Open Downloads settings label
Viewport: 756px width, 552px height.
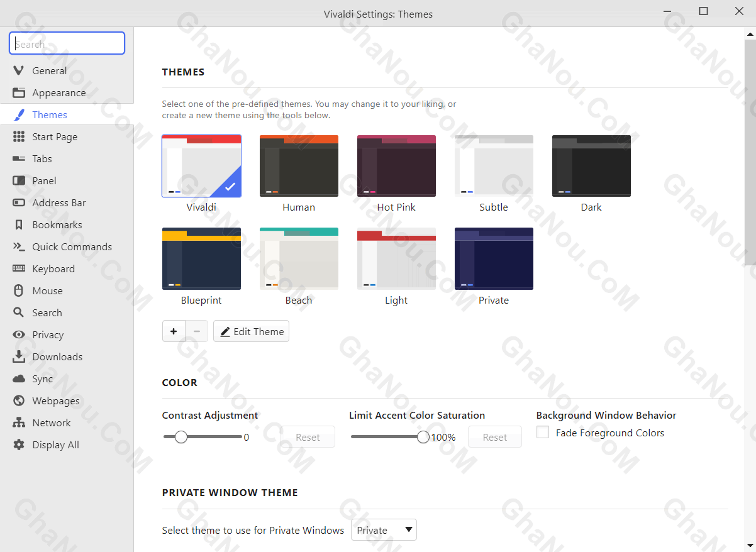(57, 356)
